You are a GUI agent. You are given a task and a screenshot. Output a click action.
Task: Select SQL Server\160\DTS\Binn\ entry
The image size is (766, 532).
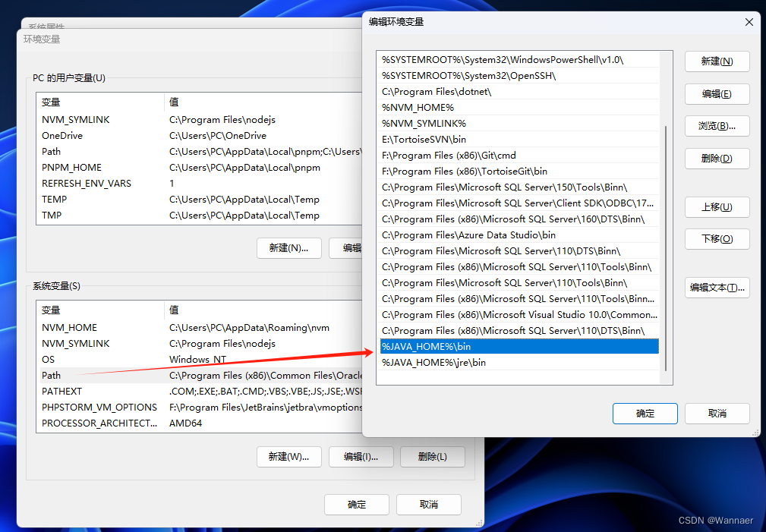click(519, 219)
